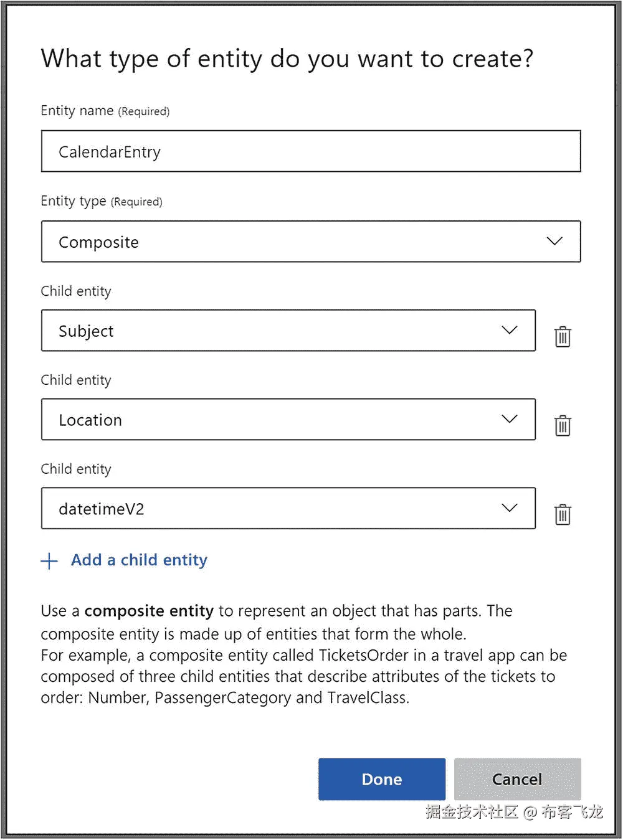Remove the datetimeV2 child entity

[563, 514]
